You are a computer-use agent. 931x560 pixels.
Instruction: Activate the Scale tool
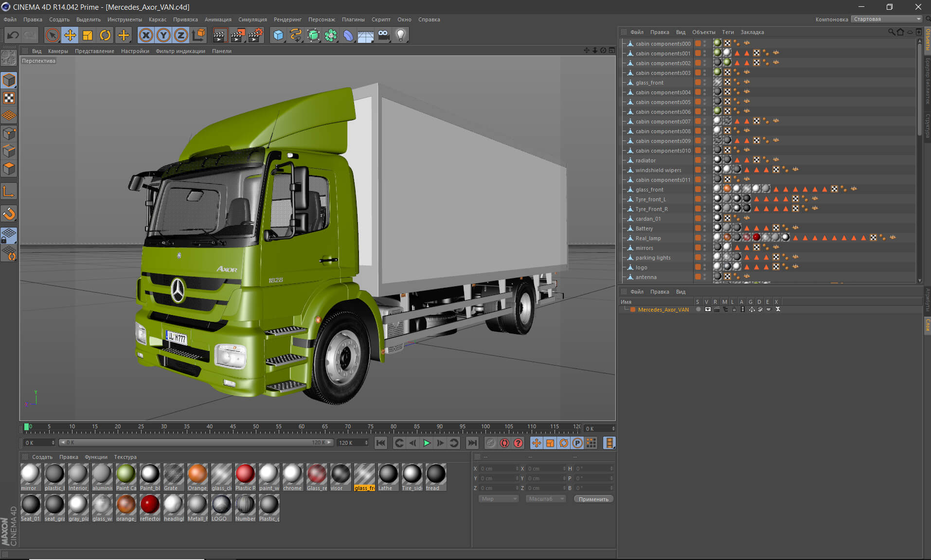coord(88,35)
